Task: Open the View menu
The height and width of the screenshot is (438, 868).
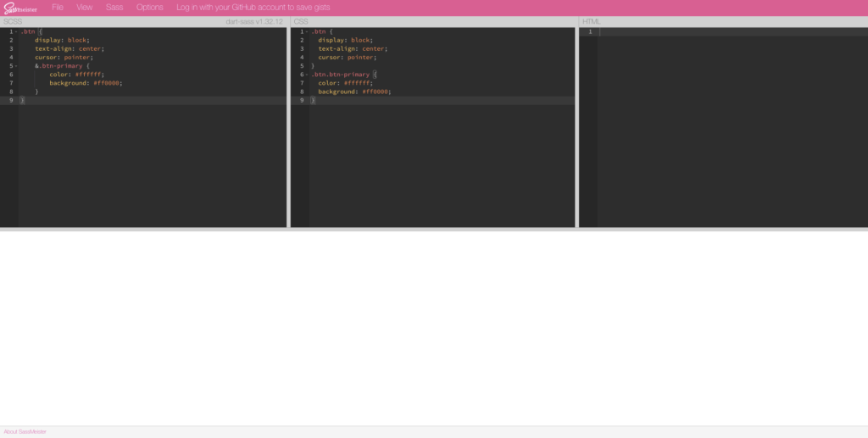Action: coord(85,7)
